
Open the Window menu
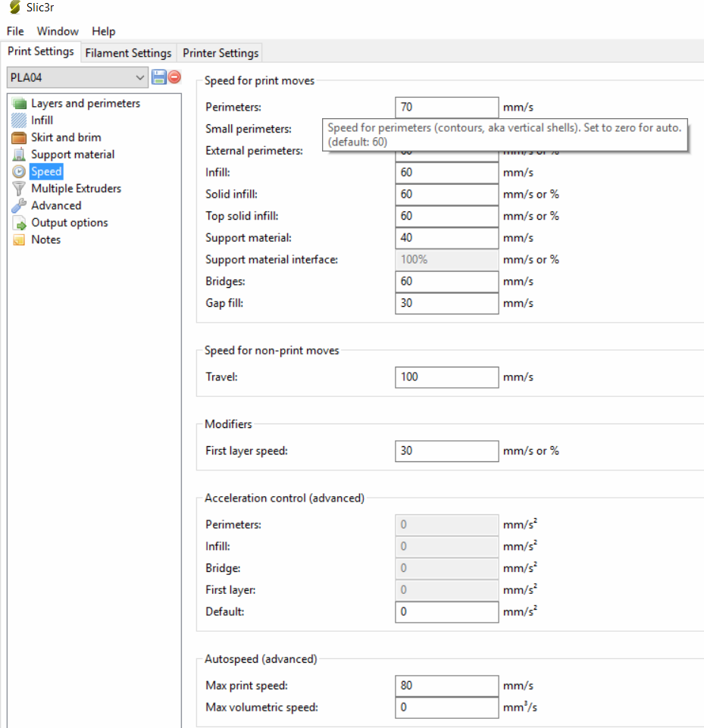[58, 31]
